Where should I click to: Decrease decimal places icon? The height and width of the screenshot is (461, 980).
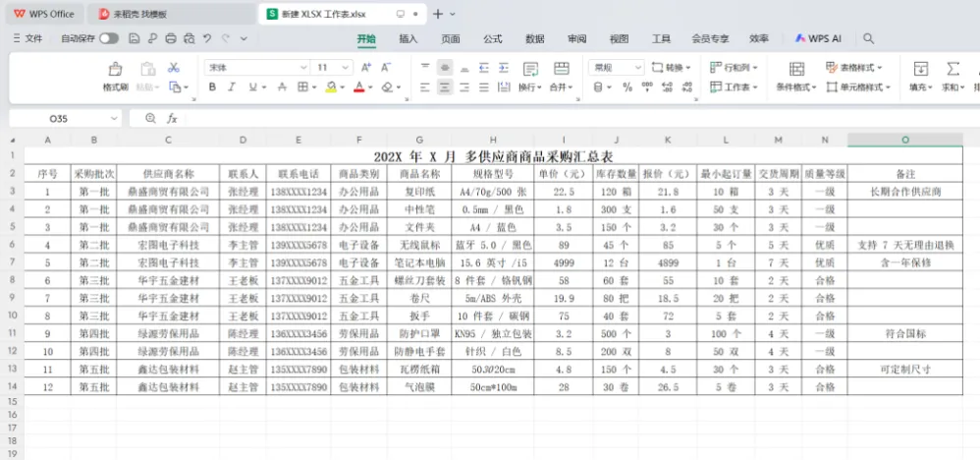(686, 87)
